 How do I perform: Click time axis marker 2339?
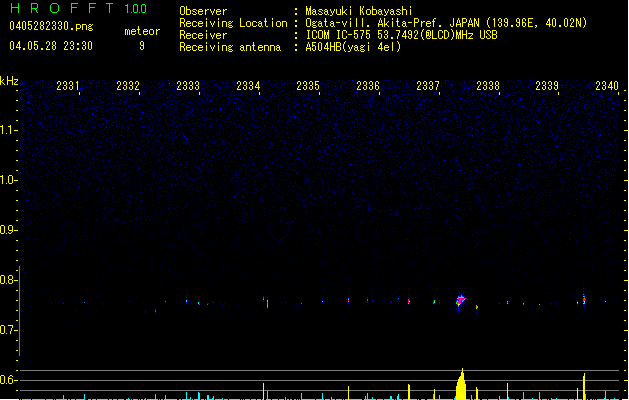[x=547, y=85]
